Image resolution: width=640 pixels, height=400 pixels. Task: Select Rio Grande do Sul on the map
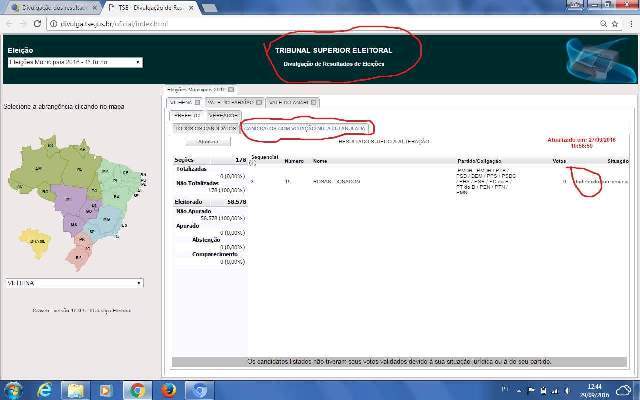[x=78, y=258]
